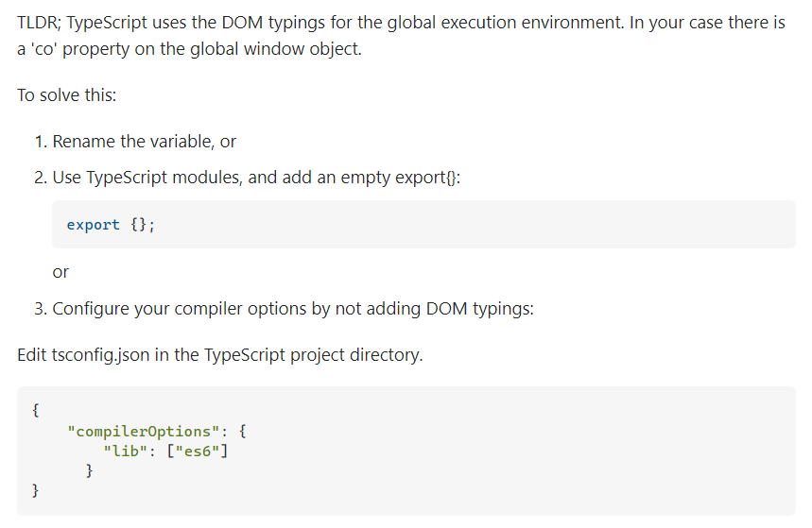The width and height of the screenshot is (812, 528).
Task: Click the final closing '}' brace of the JSON block
Action: tap(35, 489)
